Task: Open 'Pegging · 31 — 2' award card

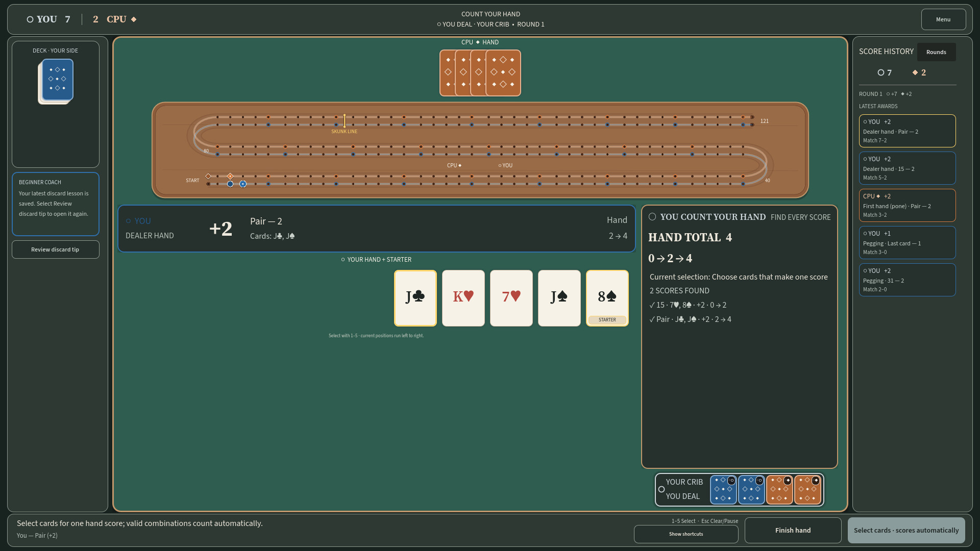Action: (907, 280)
